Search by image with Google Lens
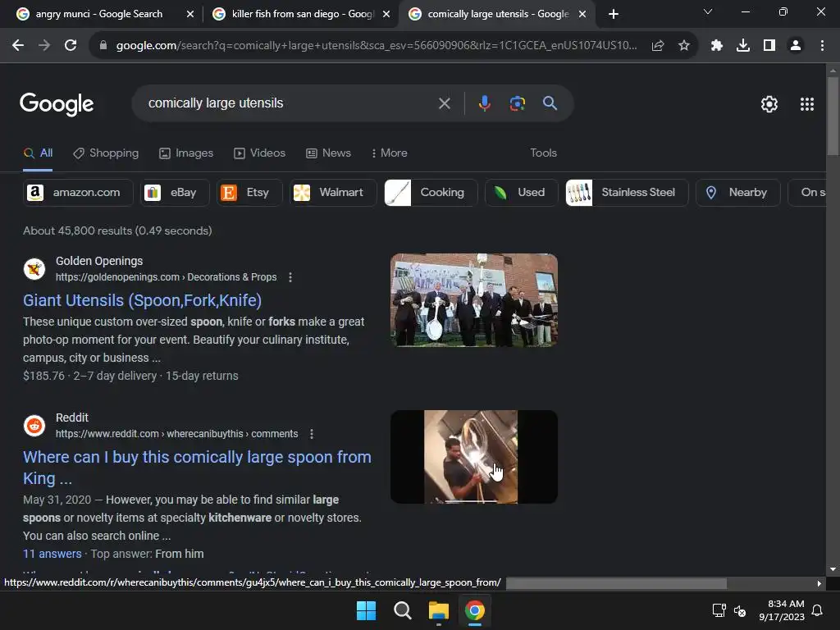The height and width of the screenshot is (630, 840). click(518, 103)
